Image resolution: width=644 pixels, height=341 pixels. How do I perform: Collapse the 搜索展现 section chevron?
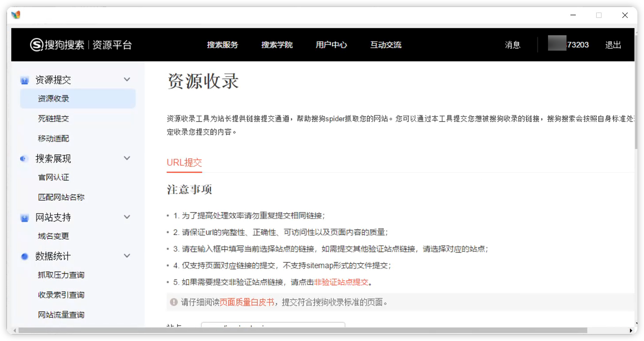[127, 158]
